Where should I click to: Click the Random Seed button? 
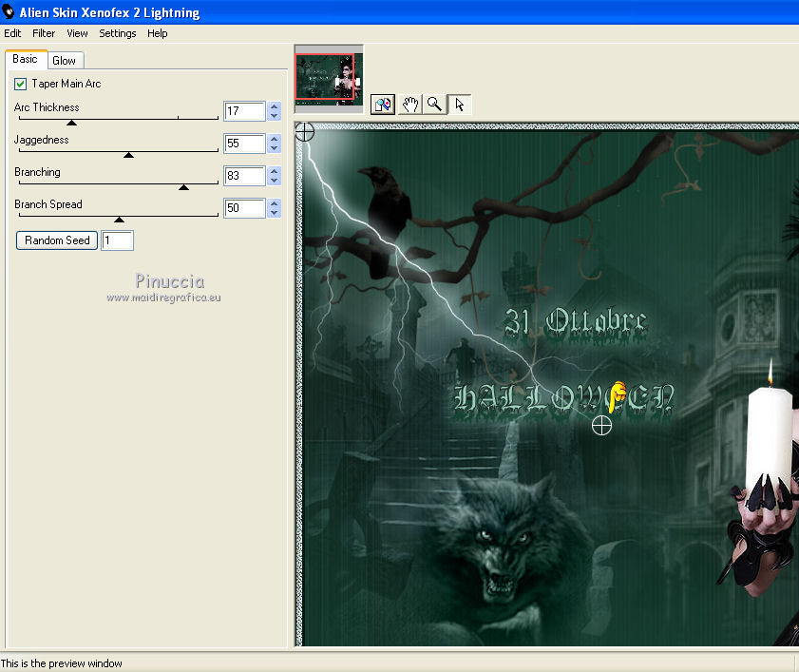57,240
